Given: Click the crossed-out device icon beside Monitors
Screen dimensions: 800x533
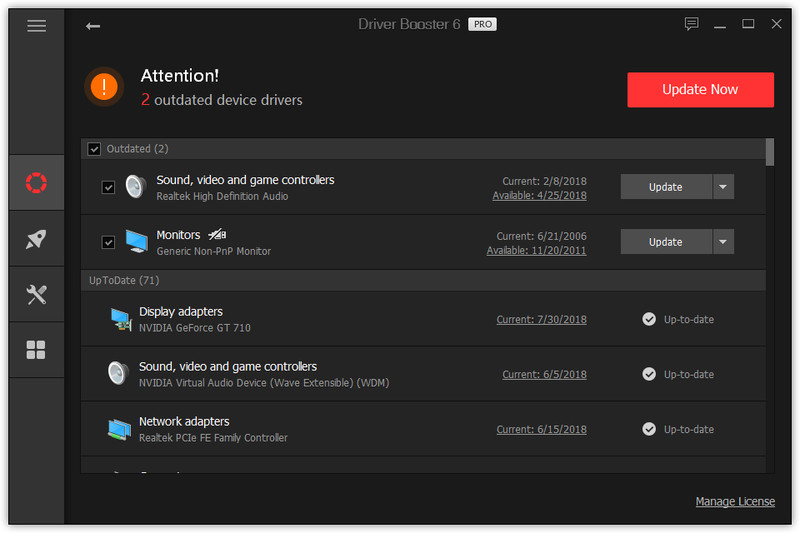Looking at the screenshot, I should point(217,235).
